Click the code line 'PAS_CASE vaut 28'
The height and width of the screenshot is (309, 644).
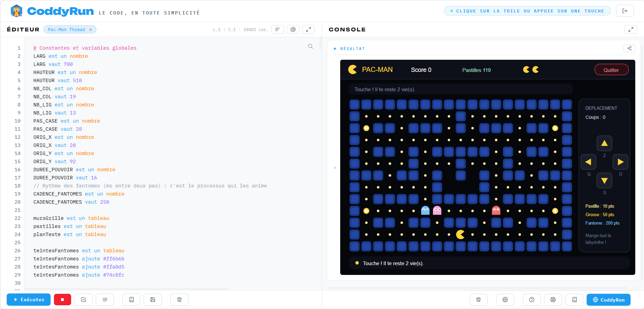[58, 129]
